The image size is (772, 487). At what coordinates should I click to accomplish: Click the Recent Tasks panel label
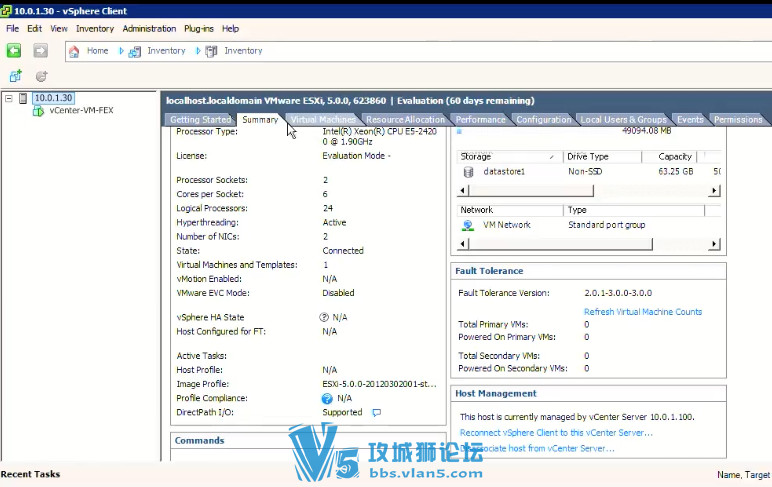[31, 474]
